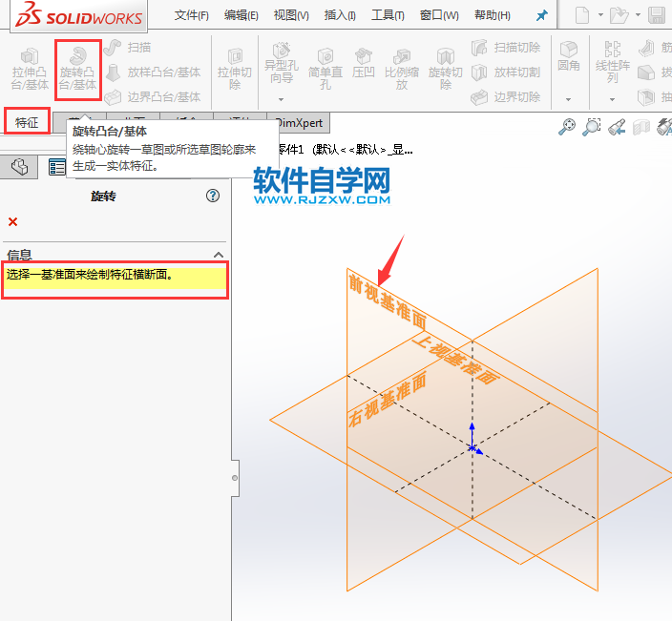The width and height of the screenshot is (672, 621).
Task: Collapse the 信息 section
Action: (219, 256)
